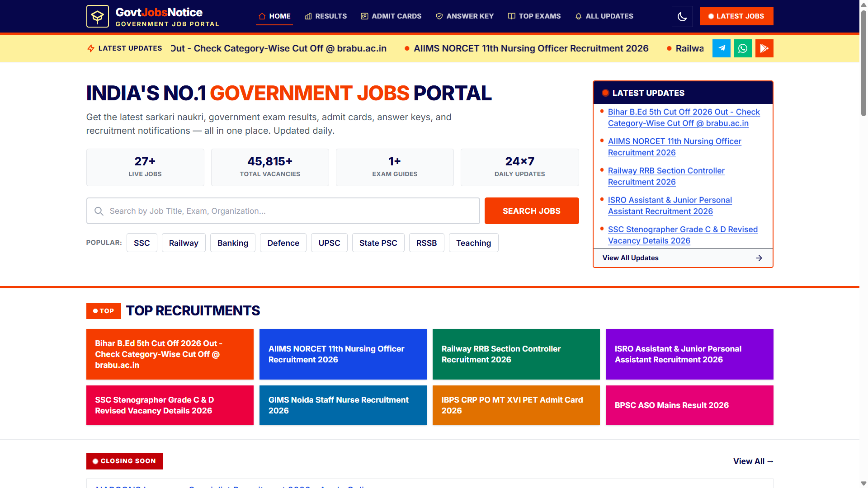Click the bar chart icon beside RESULTS
Image resolution: width=868 pixels, height=488 pixels.
tap(308, 16)
